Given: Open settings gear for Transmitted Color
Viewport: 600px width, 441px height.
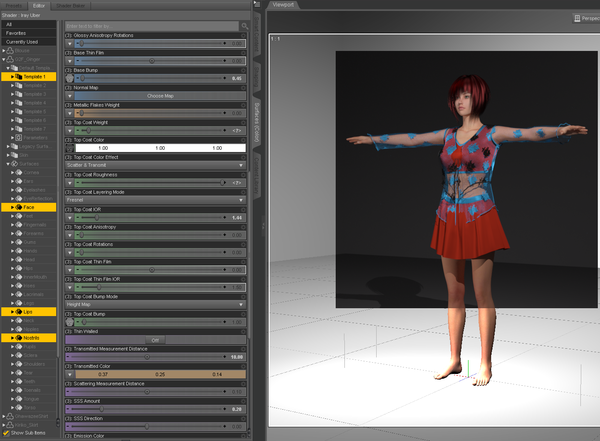Looking at the screenshot, I should (243, 366).
